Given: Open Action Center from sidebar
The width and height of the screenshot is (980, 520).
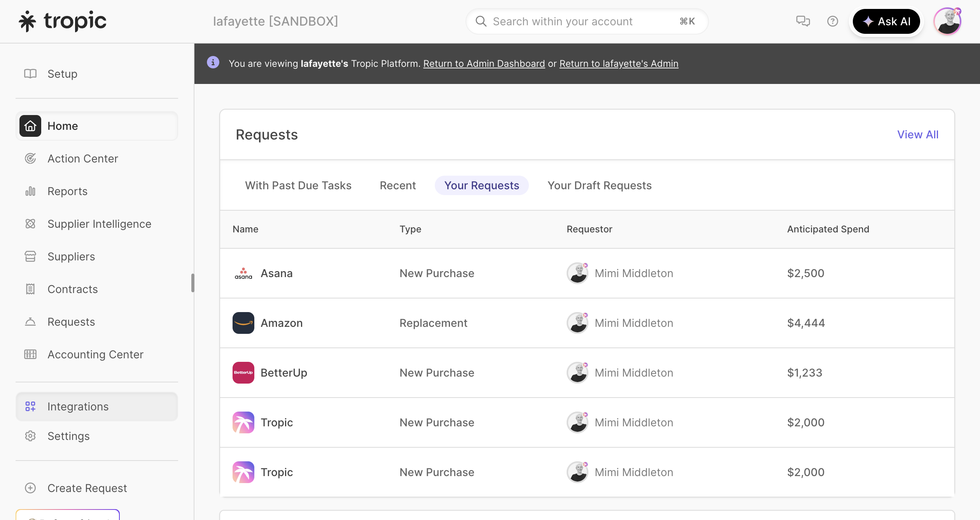Looking at the screenshot, I should (82, 159).
